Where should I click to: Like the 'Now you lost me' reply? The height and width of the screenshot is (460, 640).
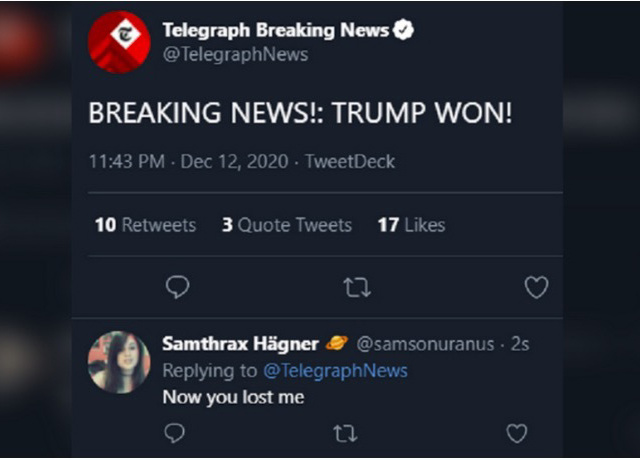coord(516,433)
